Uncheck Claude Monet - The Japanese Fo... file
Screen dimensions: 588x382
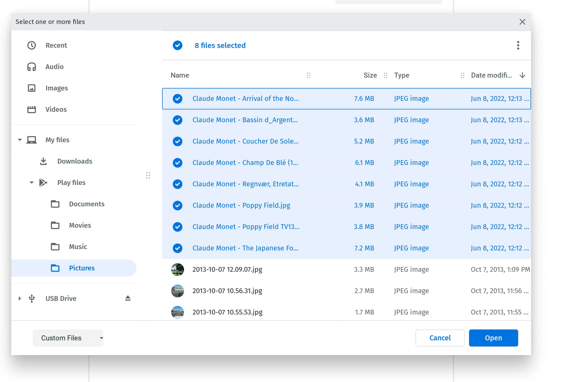[177, 248]
